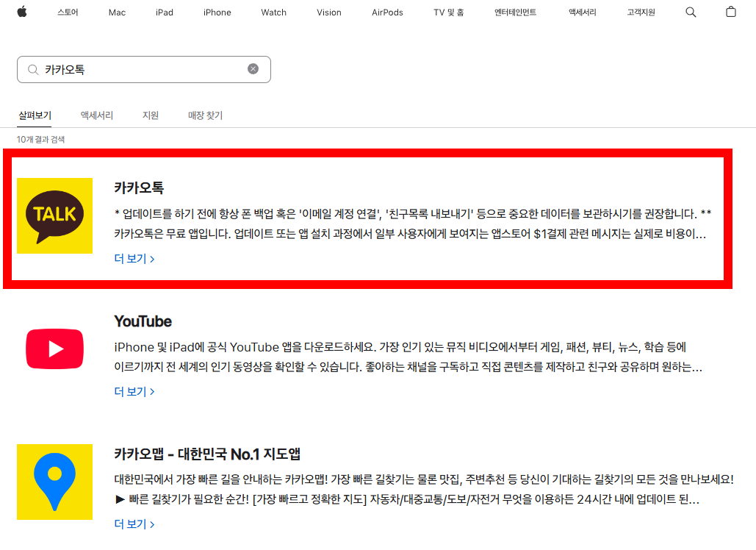The height and width of the screenshot is (550, 756).
Task: Clear the search field with the X icon
Action: click(x=253, y=69)
